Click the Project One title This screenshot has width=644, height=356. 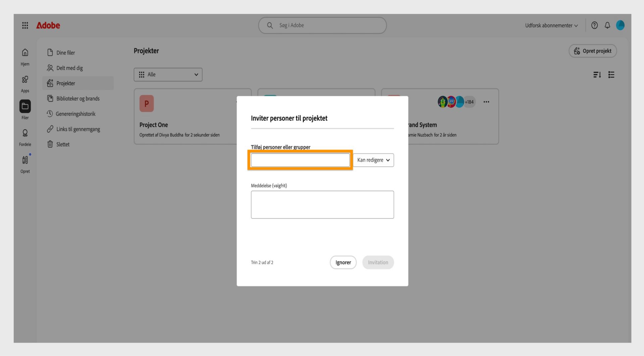pyautogui.click(x=154, y=125)
